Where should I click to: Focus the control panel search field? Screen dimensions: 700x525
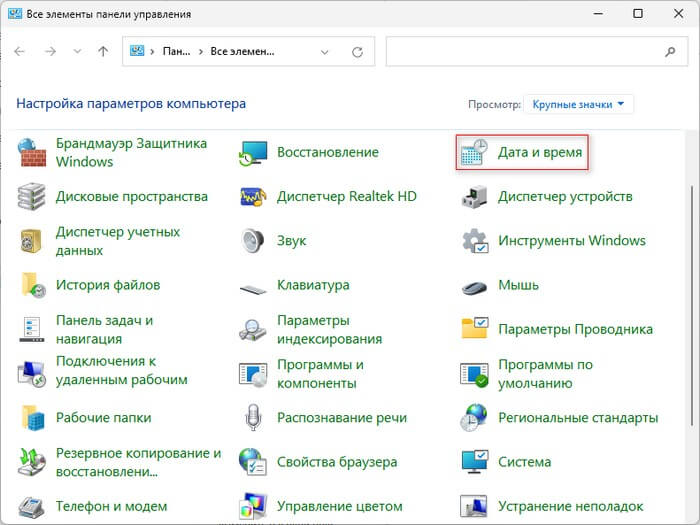pyautogui.click(x=537, y=52)
